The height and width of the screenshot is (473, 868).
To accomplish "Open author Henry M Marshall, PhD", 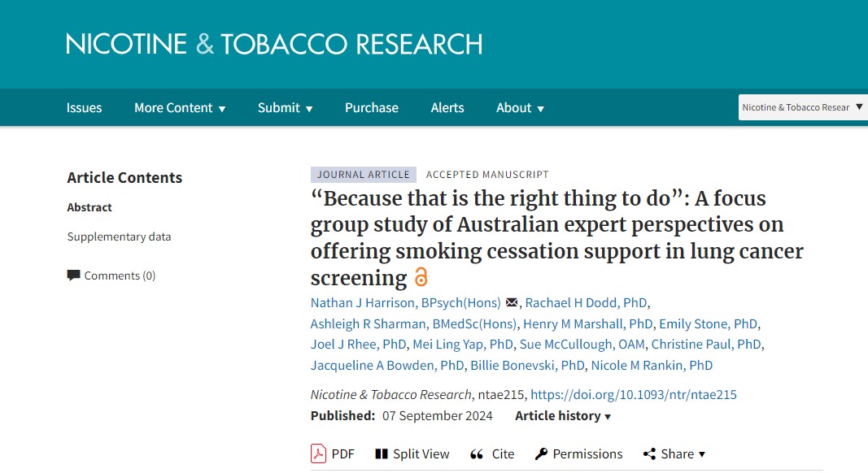I will [588, 324].
